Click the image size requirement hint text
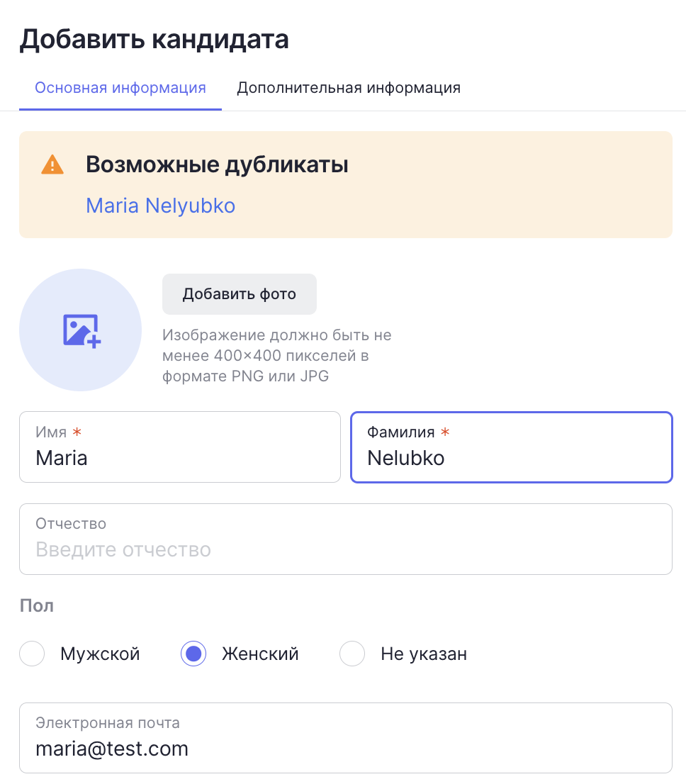 (x=277, y=356)
